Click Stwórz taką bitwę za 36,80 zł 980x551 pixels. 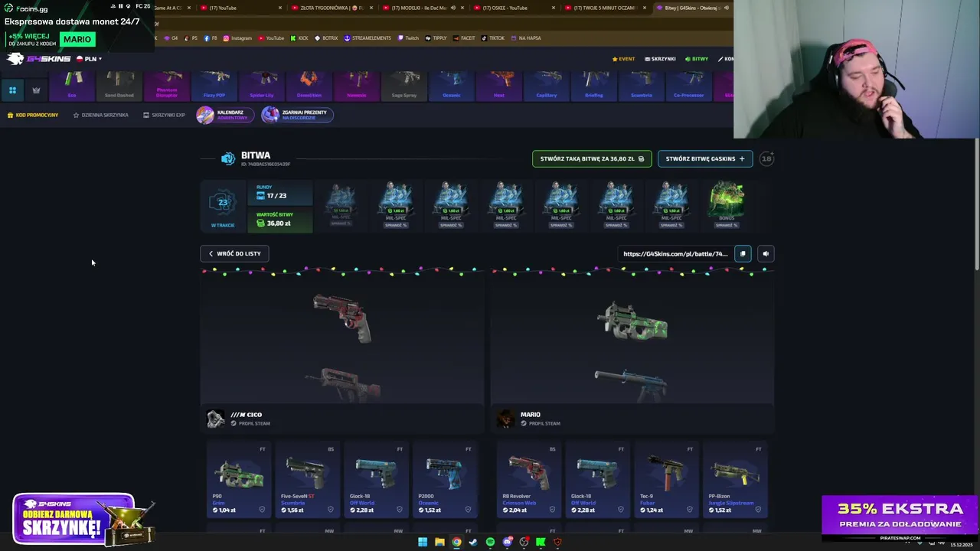(592, 158)
